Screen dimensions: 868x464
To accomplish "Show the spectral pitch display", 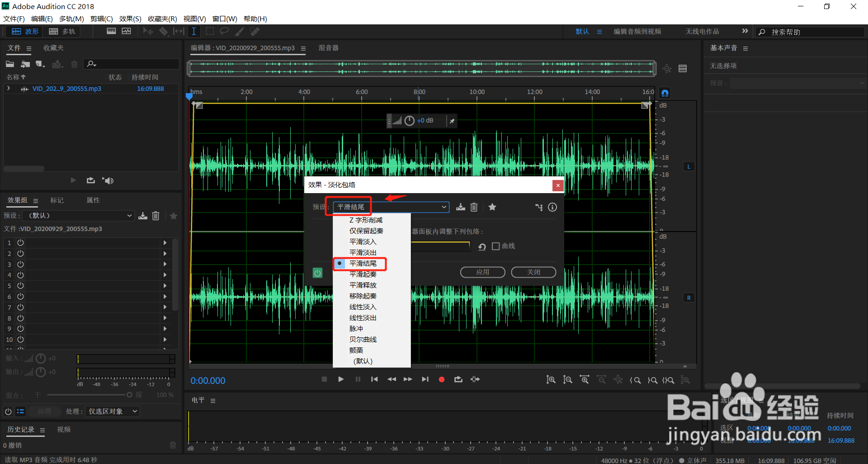I will tap(127, 31).
